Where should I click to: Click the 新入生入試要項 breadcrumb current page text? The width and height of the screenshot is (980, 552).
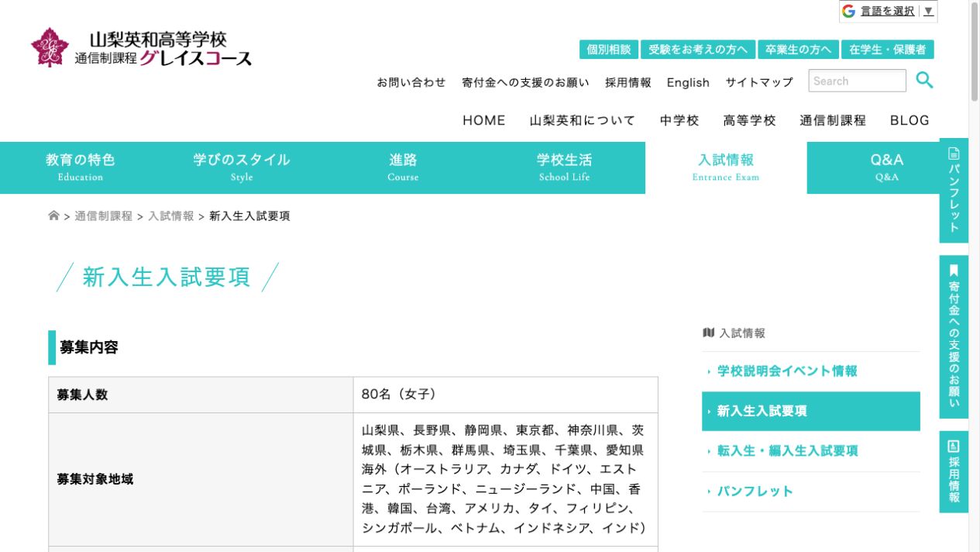pos(249,216)
